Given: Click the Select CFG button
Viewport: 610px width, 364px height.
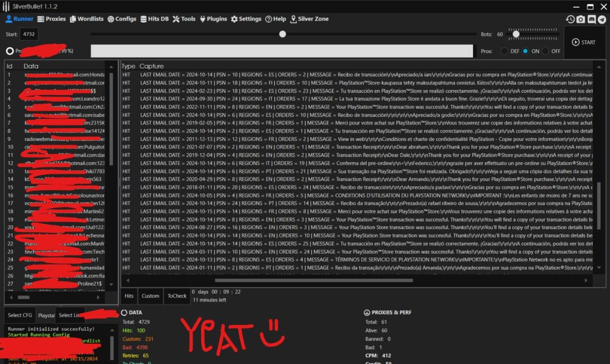Looking at the screenshot, I should coord(20,315).
